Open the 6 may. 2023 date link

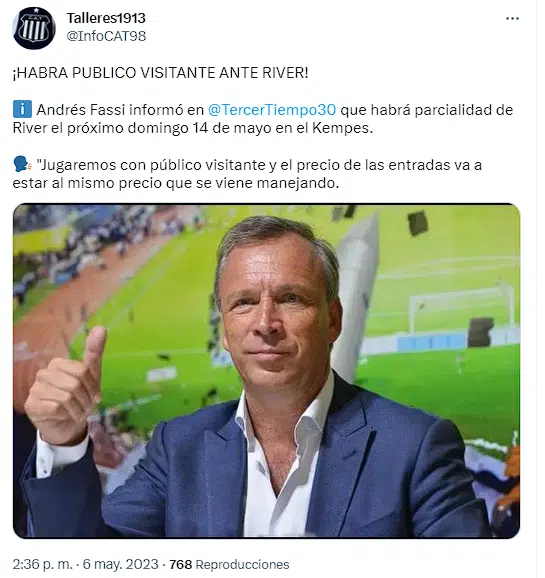(x=120, y=564)
